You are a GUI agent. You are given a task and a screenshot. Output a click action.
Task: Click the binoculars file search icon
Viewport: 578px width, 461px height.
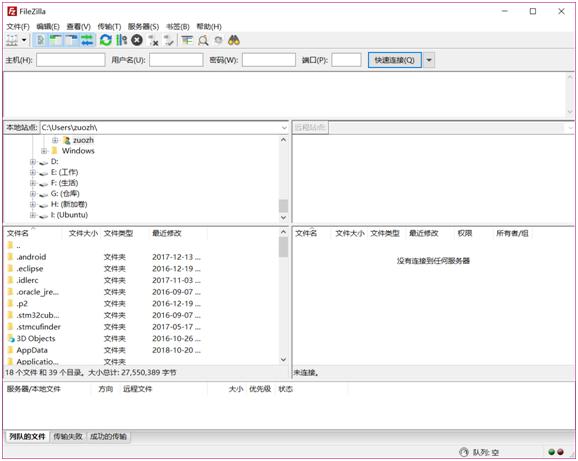pyautogui.click(x=234, y=40)
